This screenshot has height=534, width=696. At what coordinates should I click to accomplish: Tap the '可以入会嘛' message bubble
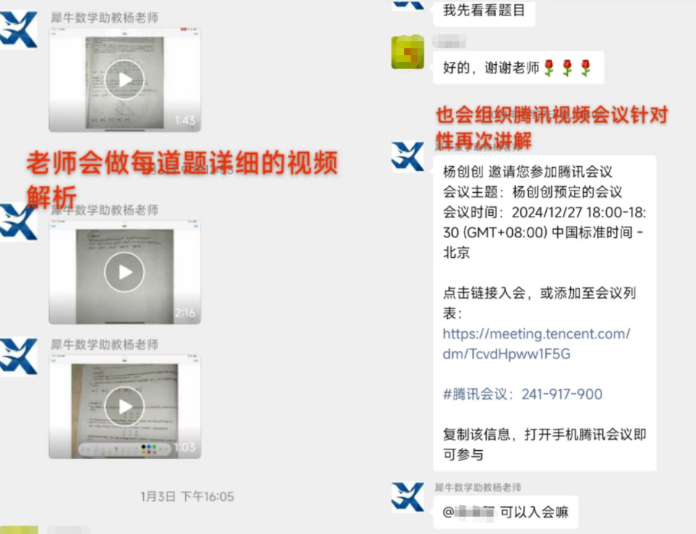506,512
